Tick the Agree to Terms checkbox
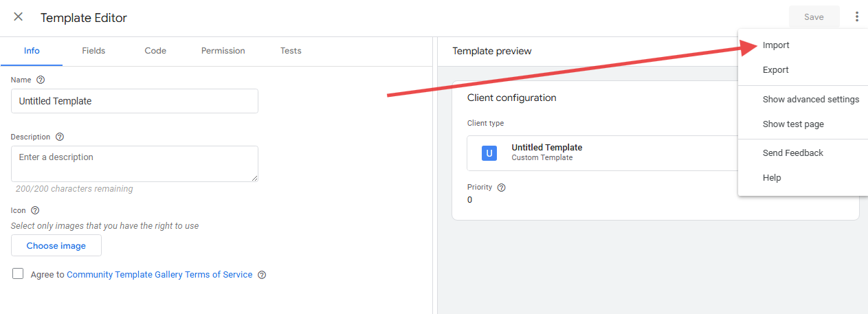Image resolution: width=868 pixels, height=314 pixels. [18, 274]
